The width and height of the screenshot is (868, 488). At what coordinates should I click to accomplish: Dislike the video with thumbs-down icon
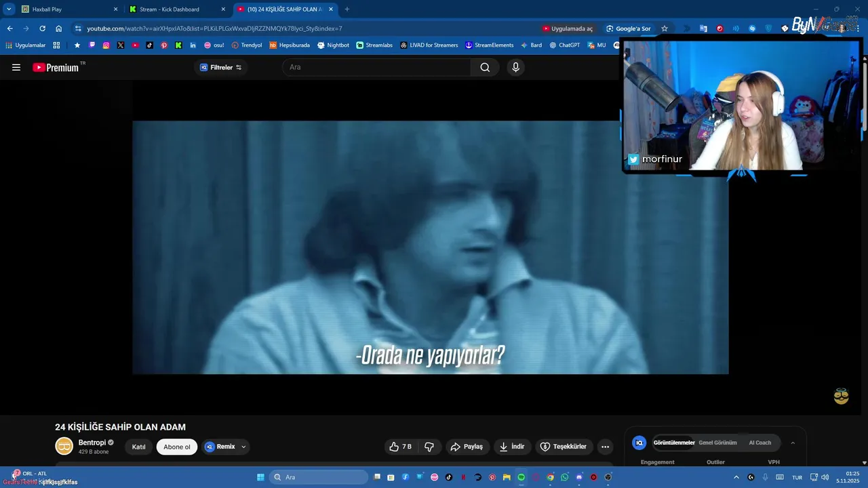coord(429,447)
